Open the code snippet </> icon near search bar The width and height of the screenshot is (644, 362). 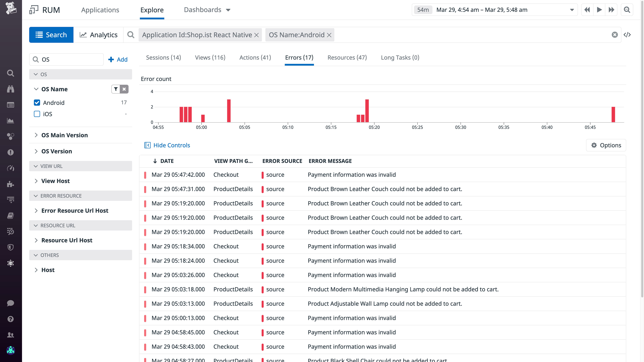tap(628, 34)
